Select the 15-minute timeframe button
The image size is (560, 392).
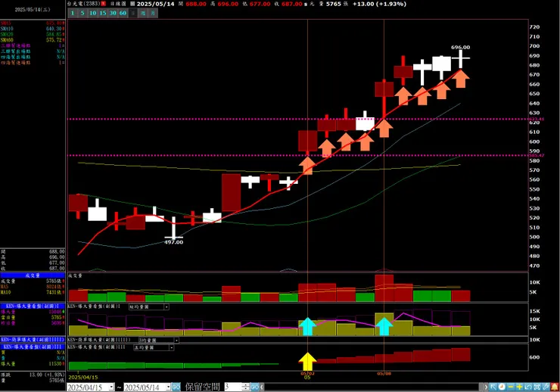point(103,13)
